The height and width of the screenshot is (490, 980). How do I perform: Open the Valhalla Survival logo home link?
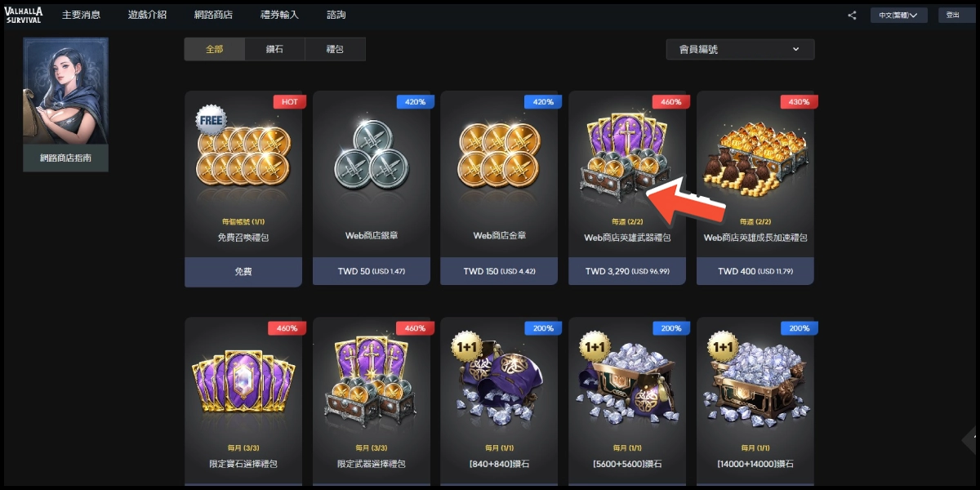tap(24, 15)
